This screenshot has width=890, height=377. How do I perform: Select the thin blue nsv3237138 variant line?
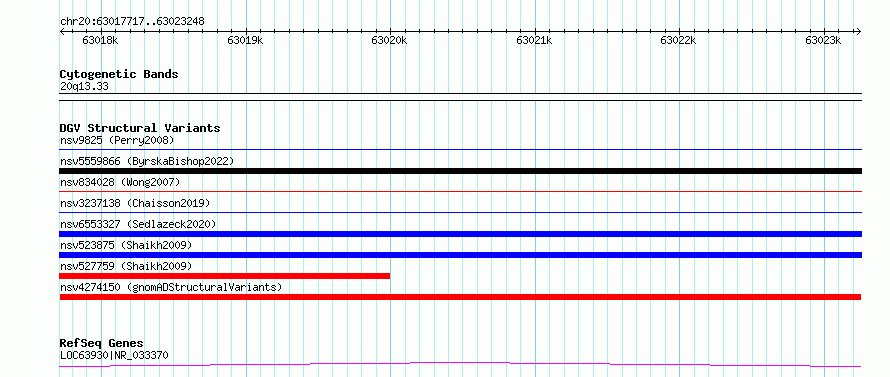(460, 212)
